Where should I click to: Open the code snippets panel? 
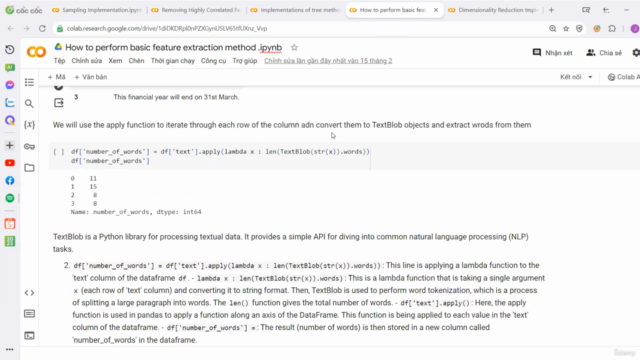pos(29,293)
